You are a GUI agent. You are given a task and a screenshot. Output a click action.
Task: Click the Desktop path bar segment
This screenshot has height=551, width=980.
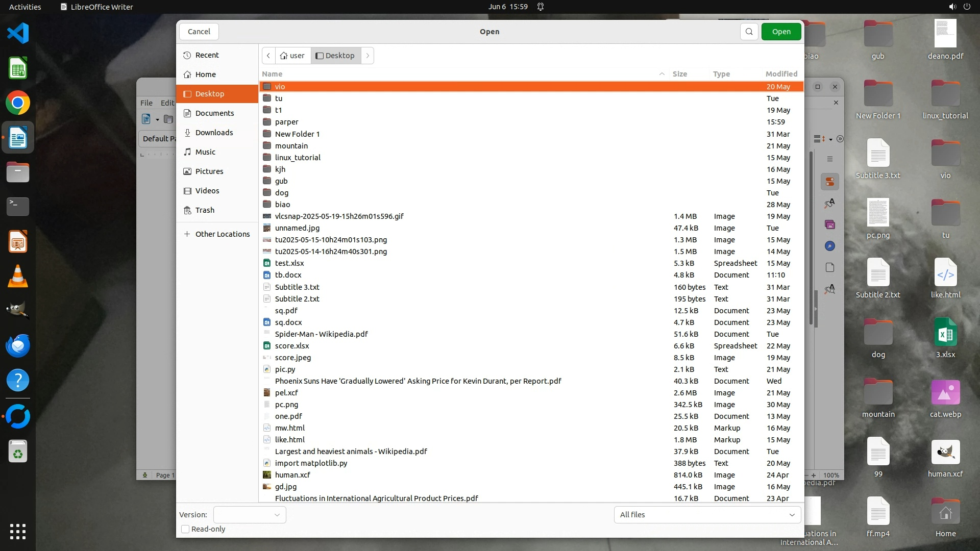tap(335, 56)
